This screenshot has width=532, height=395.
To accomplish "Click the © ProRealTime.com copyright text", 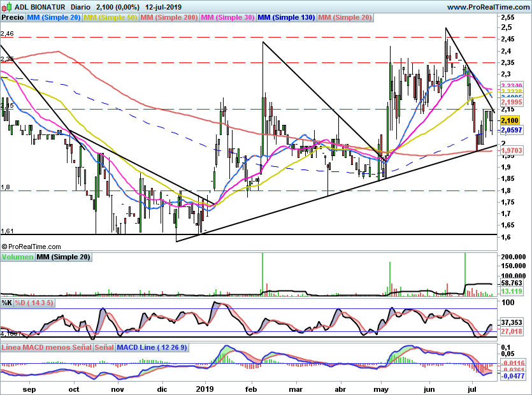I will tap(32, 247).
